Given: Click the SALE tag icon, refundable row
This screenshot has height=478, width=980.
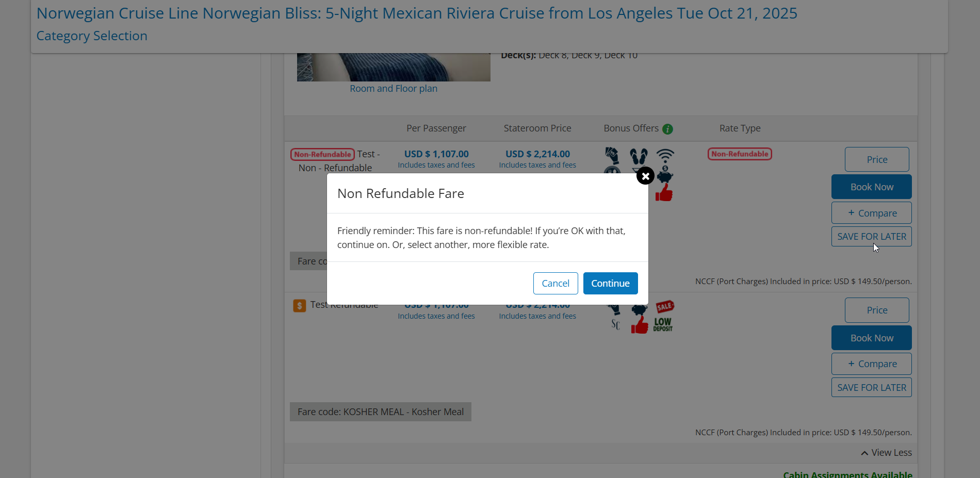Looking at the screenshot, I should coord(665,307).
